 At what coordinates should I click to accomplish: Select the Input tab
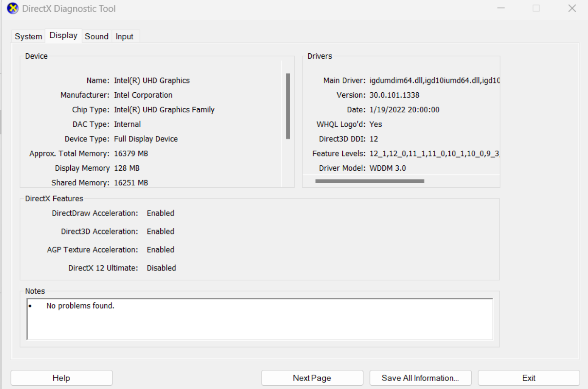124,36
